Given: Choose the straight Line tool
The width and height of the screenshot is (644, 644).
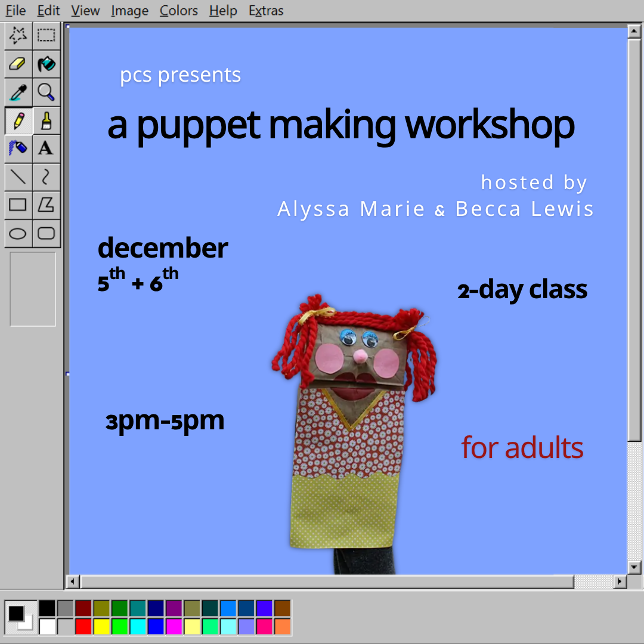Looking at the screenshot, I should coord(18,177).
